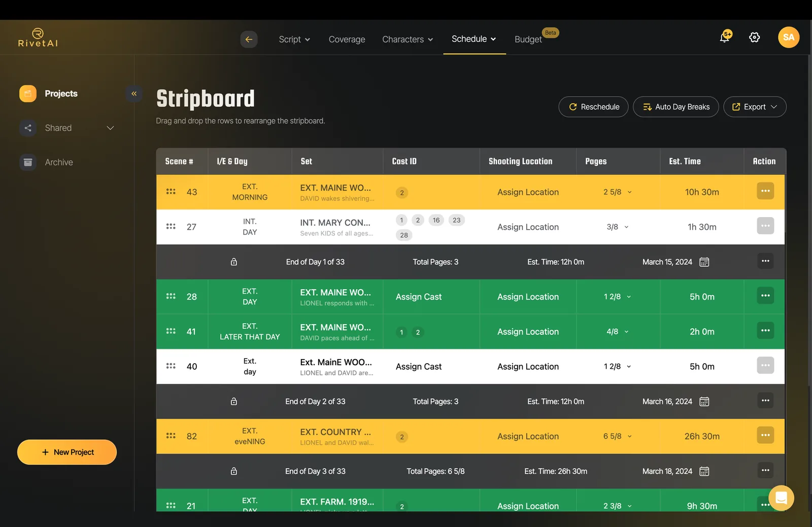
Task: Click the back arrow button in top navigation
Action: point(249,39)
